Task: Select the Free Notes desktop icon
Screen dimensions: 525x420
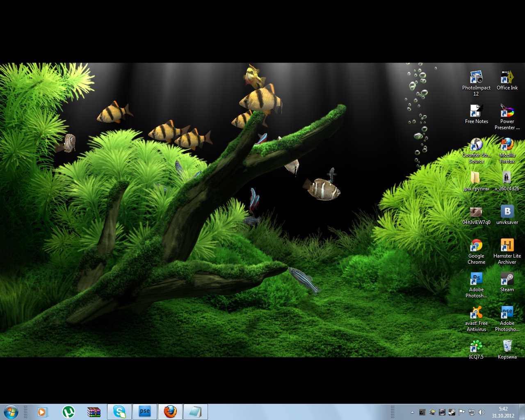Action: coord(476,111)
